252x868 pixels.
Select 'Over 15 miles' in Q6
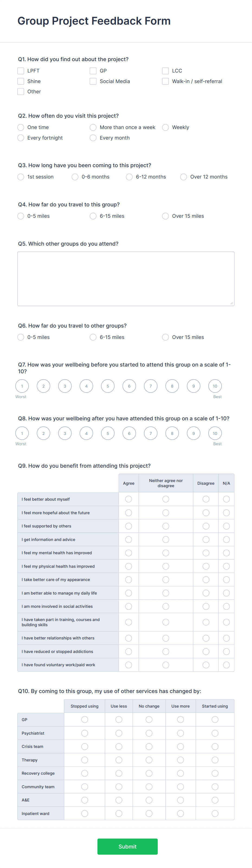click(x=165, y=337)
